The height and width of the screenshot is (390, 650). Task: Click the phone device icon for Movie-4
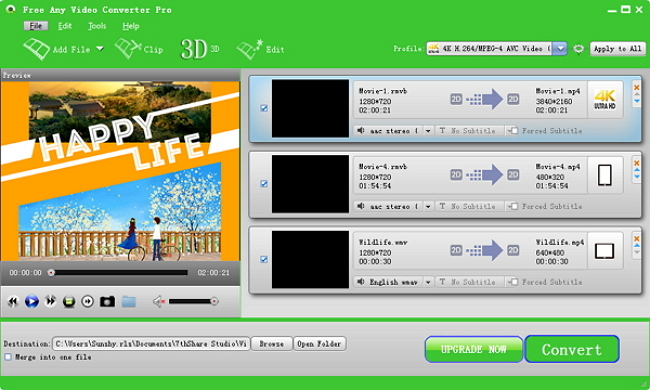605,175
